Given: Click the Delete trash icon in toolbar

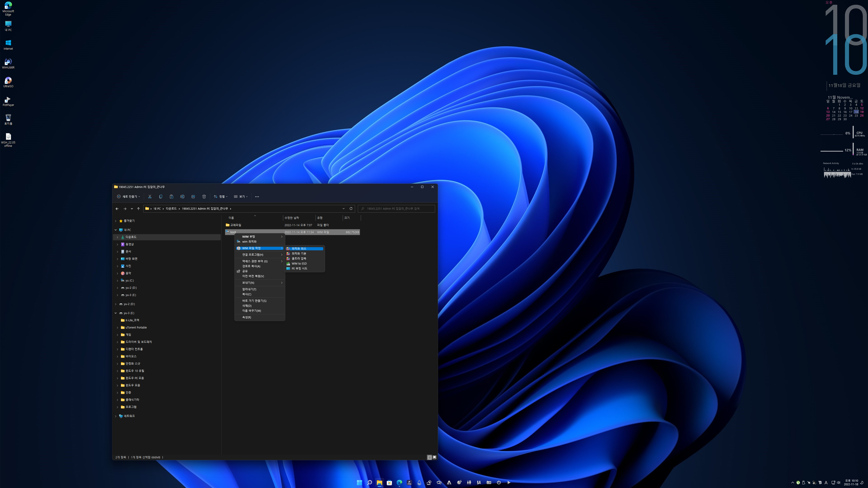Looking at the screenshot, I should pyautogui.click(x=204, y=196).
